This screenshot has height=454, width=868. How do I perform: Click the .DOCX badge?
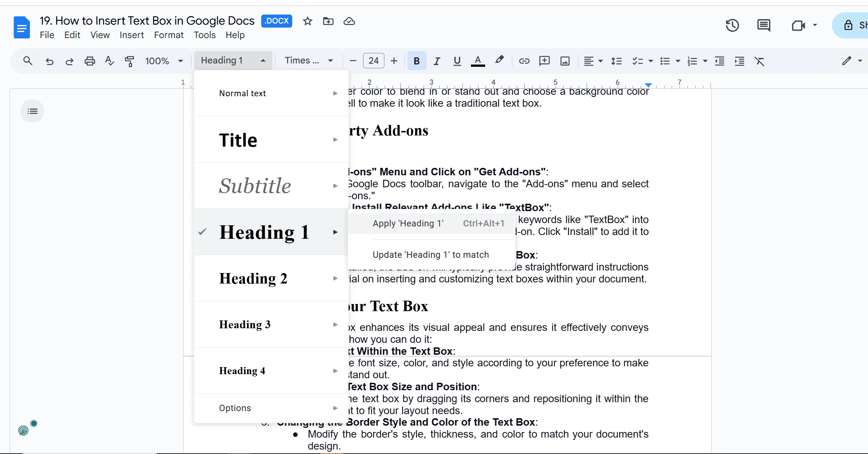(277, 21)
